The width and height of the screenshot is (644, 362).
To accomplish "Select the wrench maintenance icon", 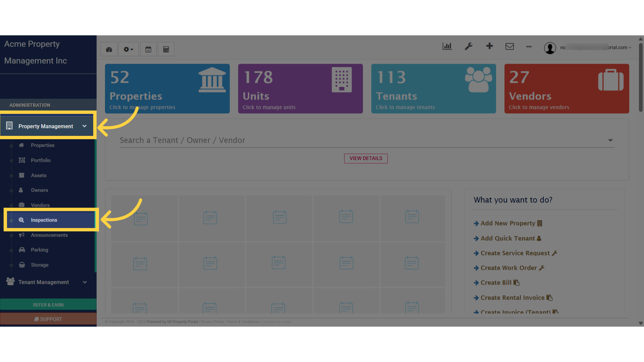I will pyautogui.click(x=469, y=46).
